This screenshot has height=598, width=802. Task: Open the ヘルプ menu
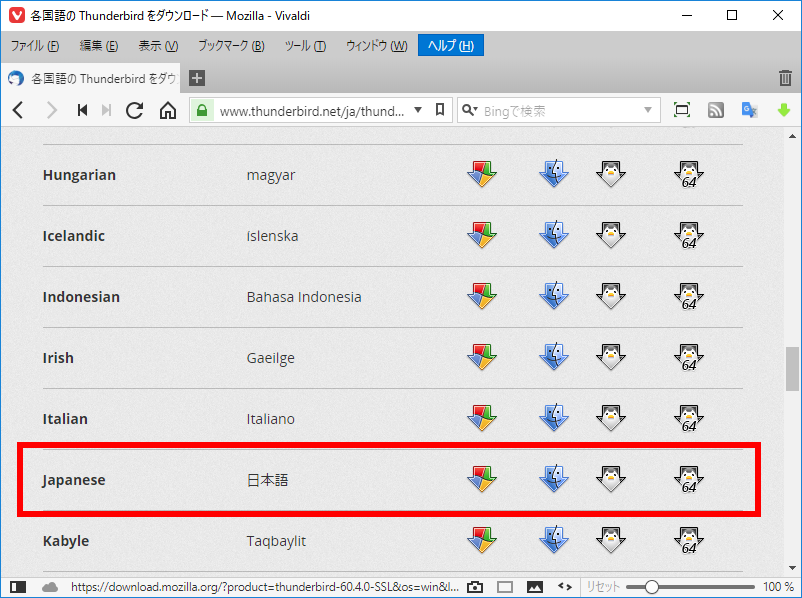pos(451,46)
